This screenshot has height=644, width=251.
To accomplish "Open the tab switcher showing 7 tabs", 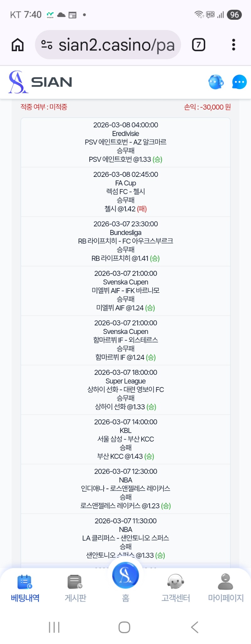I will (198, 45).
